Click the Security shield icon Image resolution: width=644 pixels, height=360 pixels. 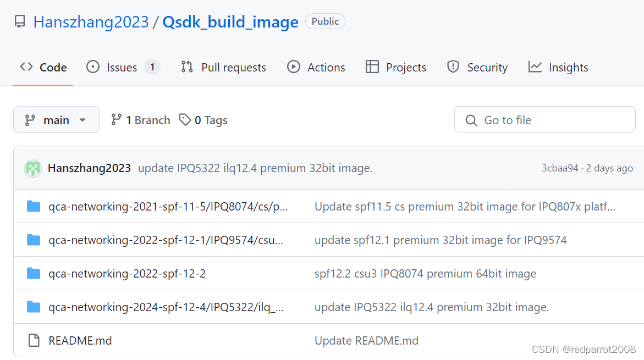453,67
